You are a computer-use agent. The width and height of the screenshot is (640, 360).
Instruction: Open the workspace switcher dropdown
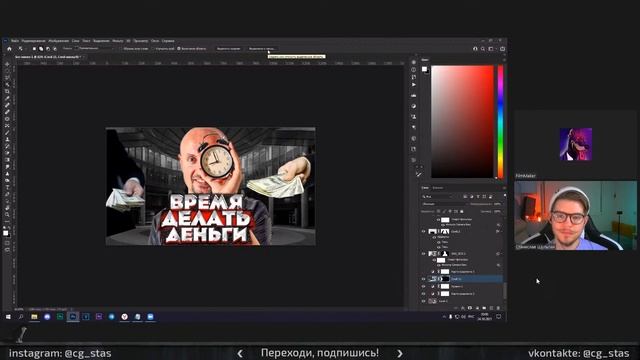click(x=493, y=49)
